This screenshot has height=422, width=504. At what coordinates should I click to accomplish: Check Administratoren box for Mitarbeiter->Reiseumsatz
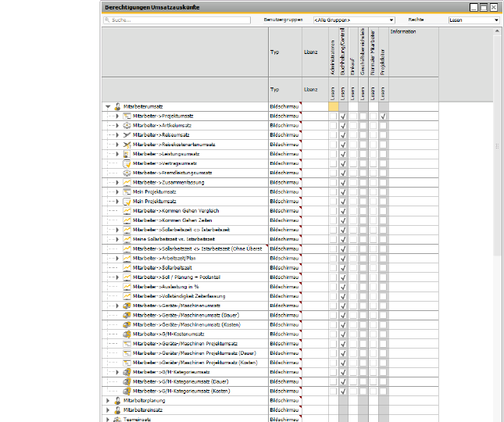pyautogui.click(x=334, y=135)
